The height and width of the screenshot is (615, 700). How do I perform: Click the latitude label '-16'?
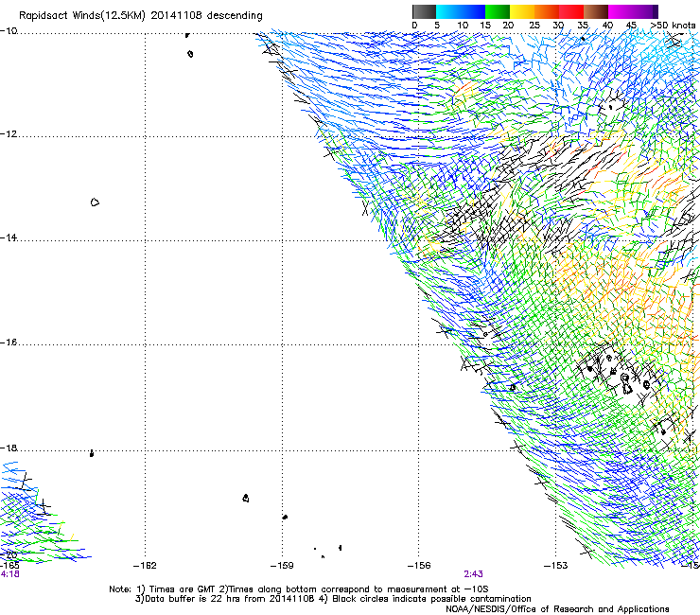pyautogui.click(x=9, y=343)
